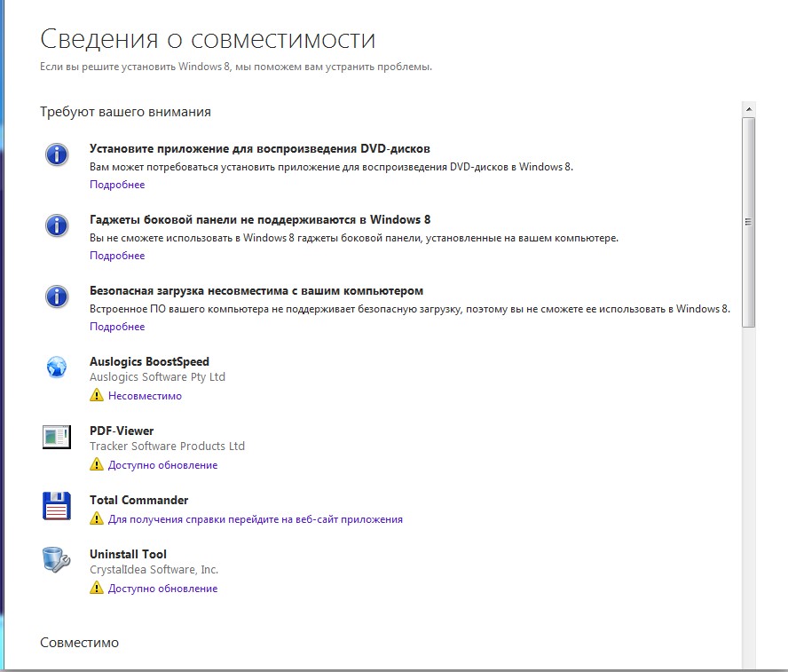Open Подробнее link under secure boot notice
This screenshot has width=788, height=672.
pos(117,326)
